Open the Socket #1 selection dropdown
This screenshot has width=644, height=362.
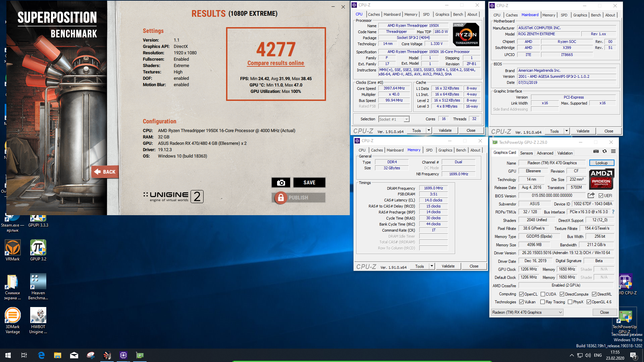pos(394,119)
